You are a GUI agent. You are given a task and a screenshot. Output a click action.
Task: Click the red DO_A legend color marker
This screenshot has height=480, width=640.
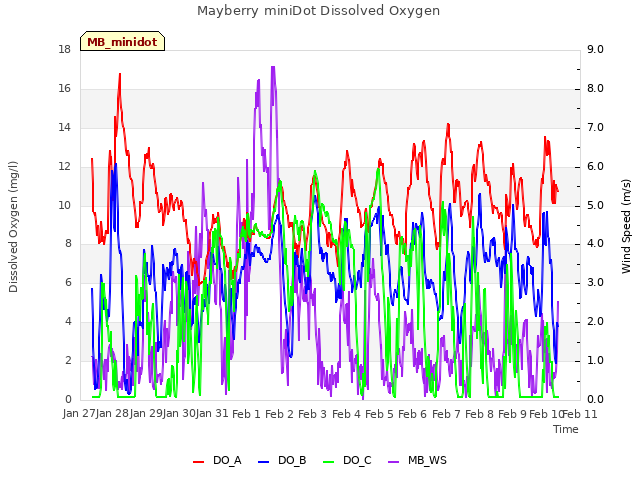pyautogui.click(x=198, y=462)
